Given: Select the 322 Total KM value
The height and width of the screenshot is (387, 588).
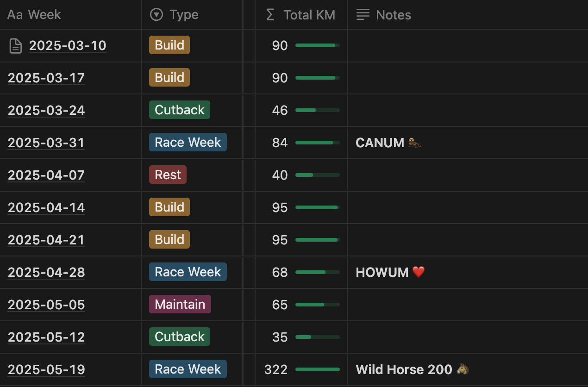Looking at the screenshot, I should (x=276, y=369).
